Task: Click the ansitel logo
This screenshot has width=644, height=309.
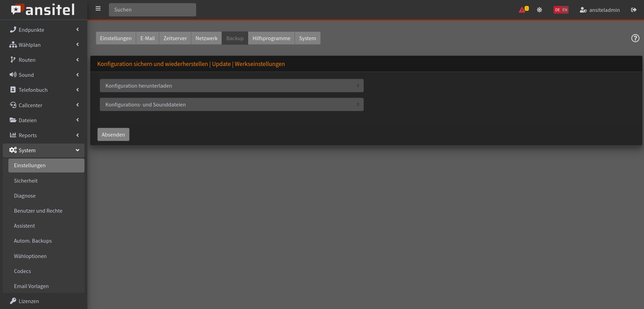Action: tap(43, 10)
